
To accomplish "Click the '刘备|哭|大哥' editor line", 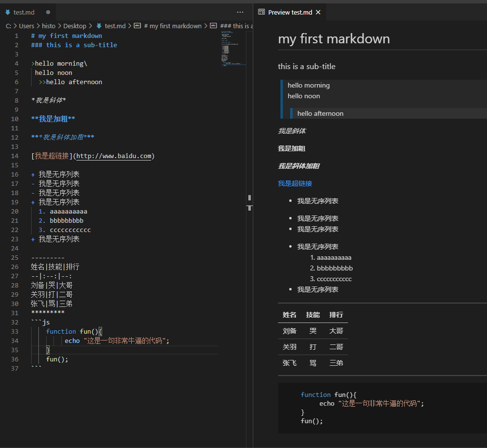I will point(52,286).
